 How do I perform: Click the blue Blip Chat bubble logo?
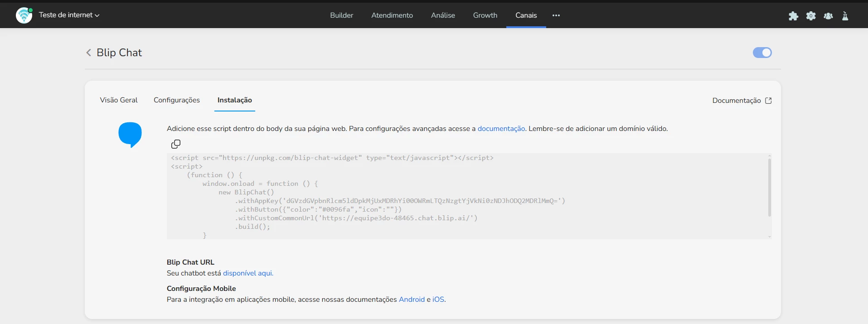(x=130, y=135)
